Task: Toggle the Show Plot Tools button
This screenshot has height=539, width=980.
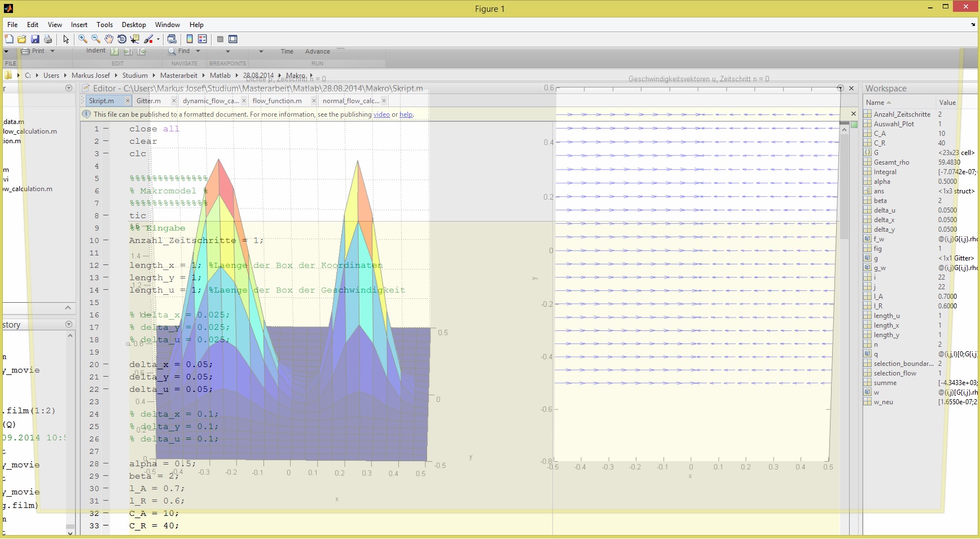Action: [232, 39]
